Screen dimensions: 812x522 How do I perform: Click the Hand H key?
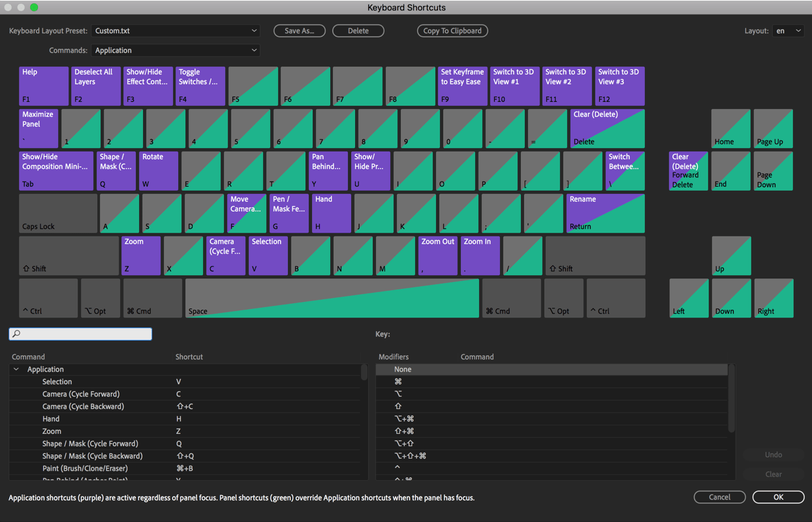coord(331,213)
